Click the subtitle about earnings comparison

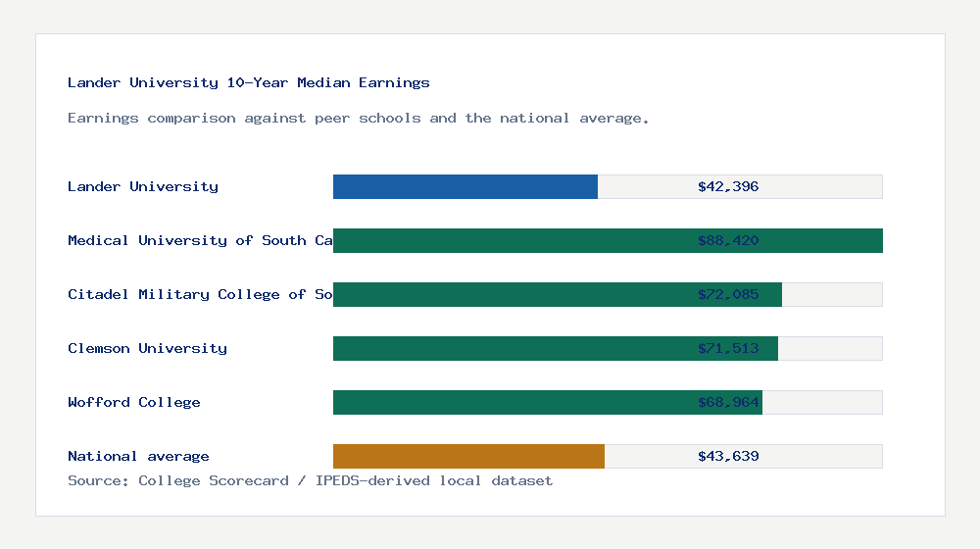pos(358,119)
